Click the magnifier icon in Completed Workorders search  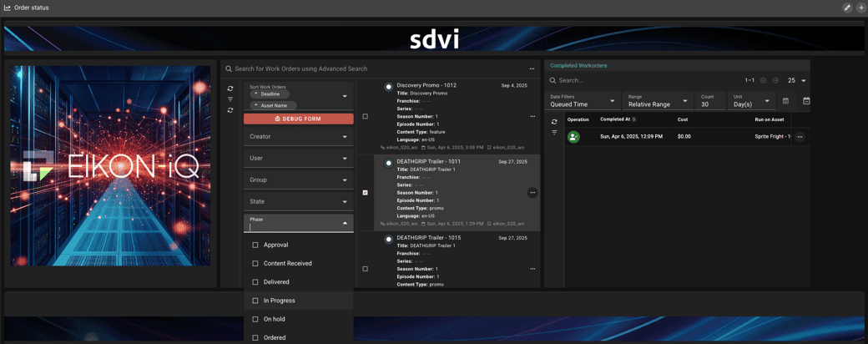pyautogui.click(x=553, y=80)
